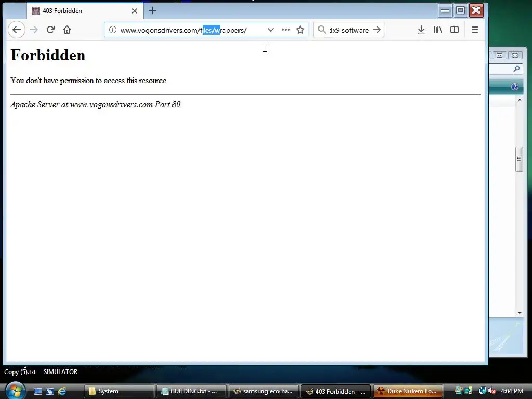Click the forward navigation arrow
The height and width of the screenshot is (399, 532).
pos(34,30)
